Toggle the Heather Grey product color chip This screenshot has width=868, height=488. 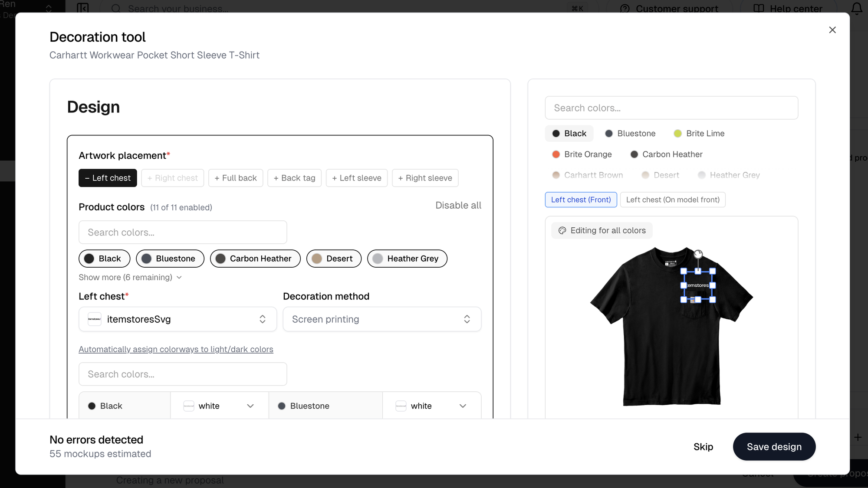407,259
